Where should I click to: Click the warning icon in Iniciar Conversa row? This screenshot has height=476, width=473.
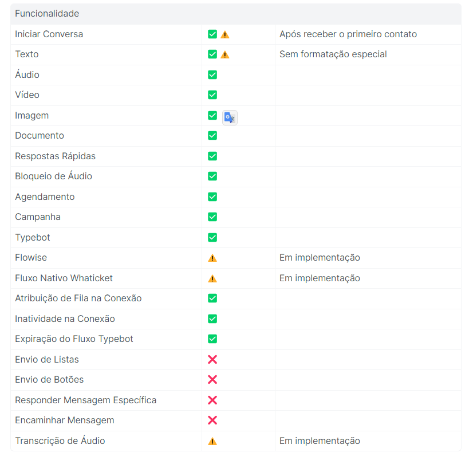(225, 35)
